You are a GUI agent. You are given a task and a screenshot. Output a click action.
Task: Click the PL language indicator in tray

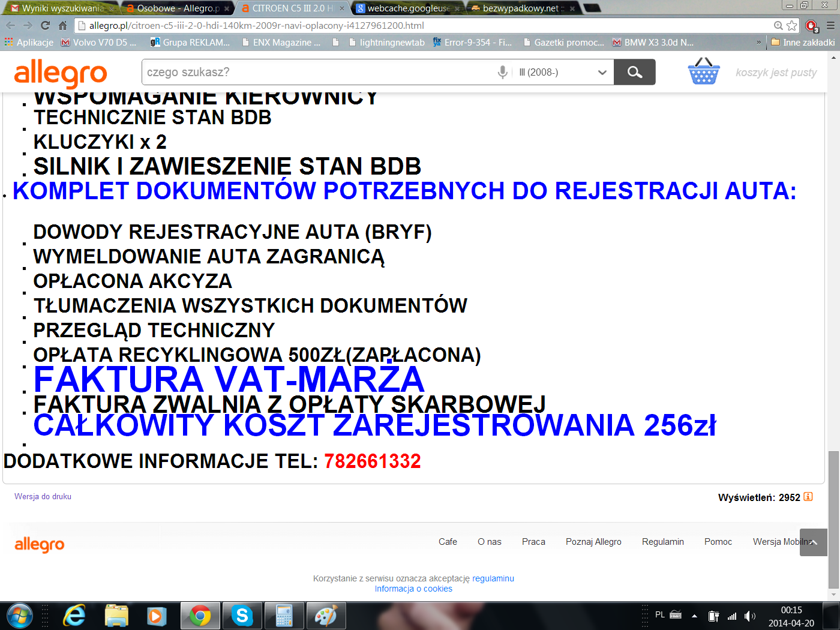660,614
